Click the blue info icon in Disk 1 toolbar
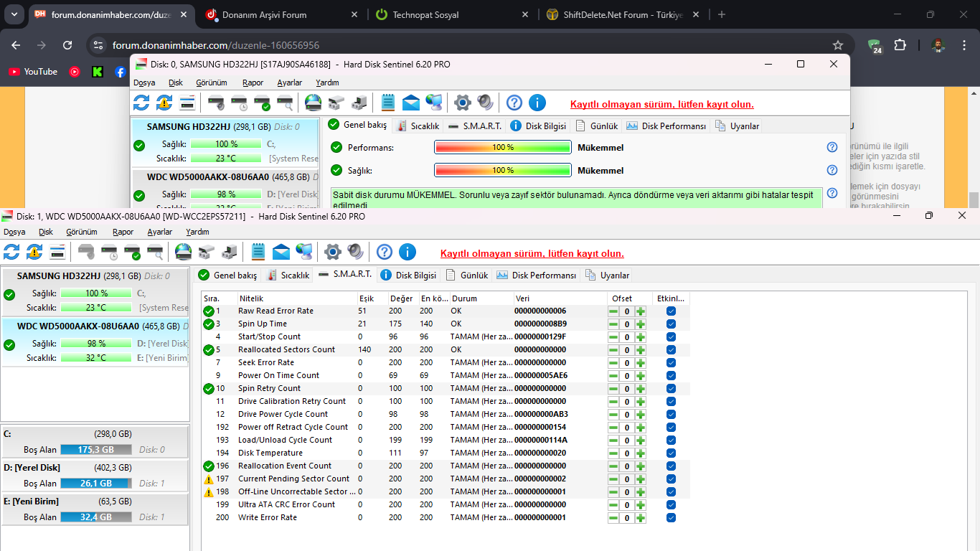980x551 pixels. coord(407,252)
